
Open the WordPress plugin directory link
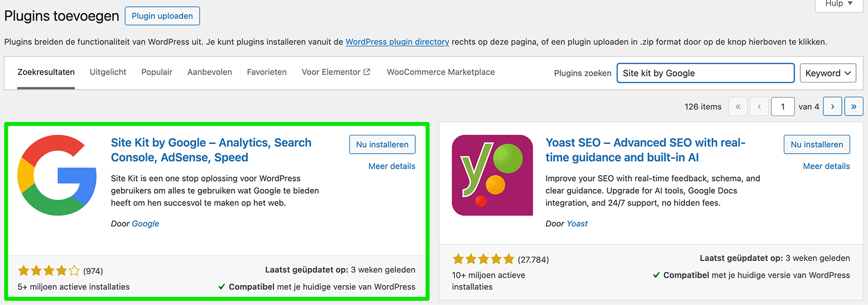(x=397, y=42)
